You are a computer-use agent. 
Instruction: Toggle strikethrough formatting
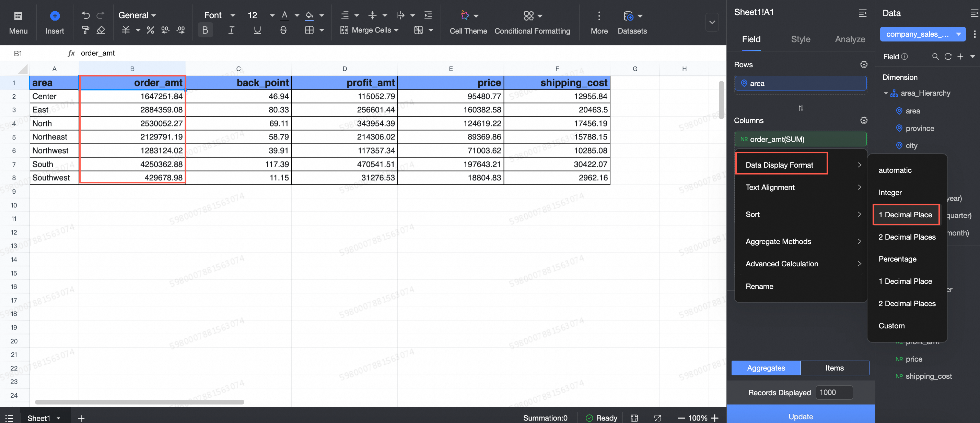click(x=283, y=30)
